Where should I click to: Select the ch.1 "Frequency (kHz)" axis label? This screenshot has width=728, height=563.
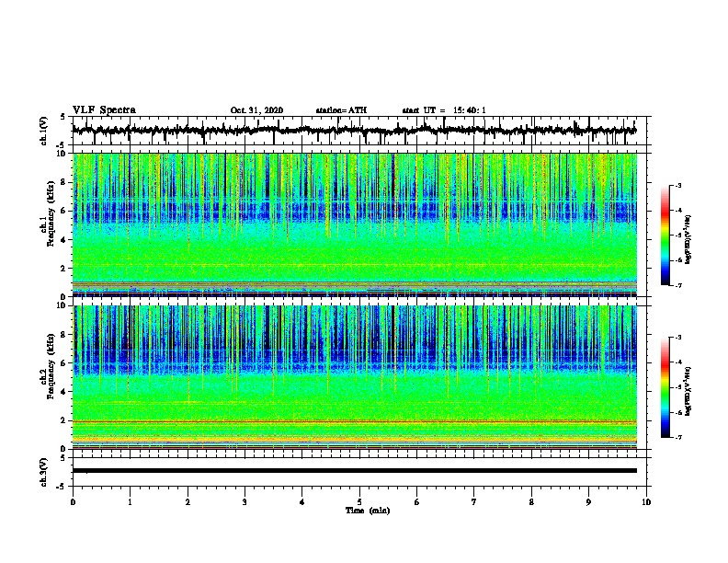click(51, 213)
